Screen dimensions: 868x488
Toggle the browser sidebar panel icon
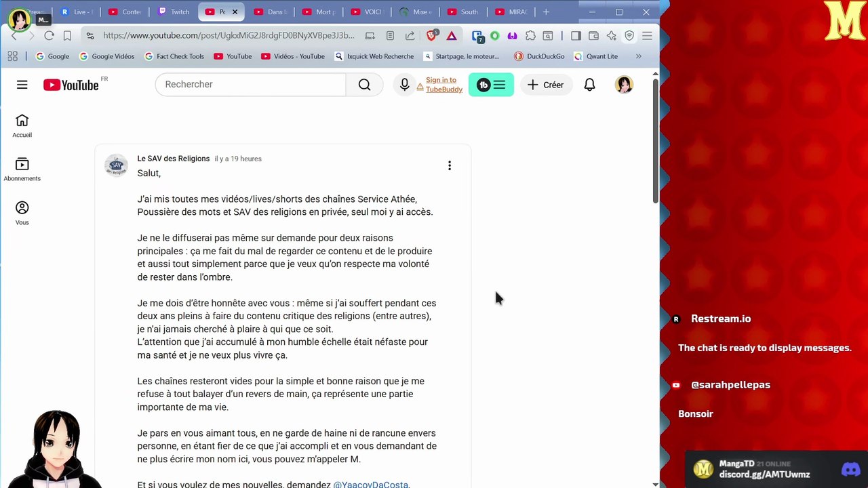tap(576, 36)
